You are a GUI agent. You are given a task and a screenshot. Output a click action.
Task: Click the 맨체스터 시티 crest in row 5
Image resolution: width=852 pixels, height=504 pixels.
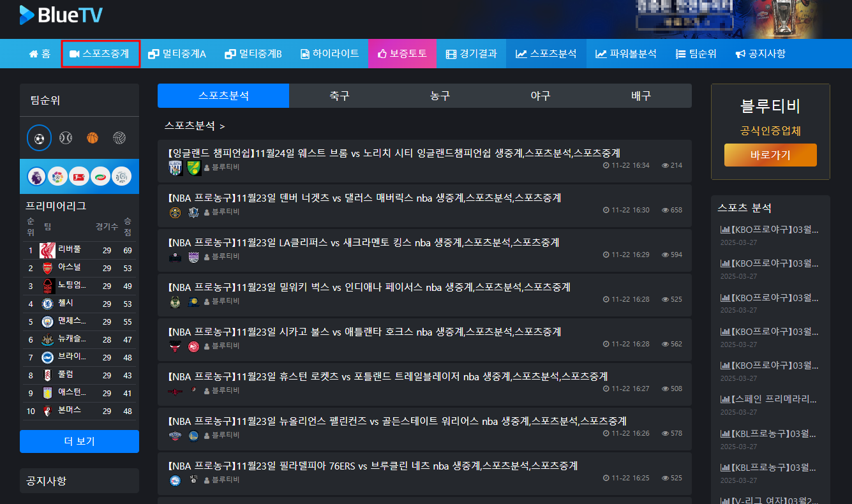(x=48, y=322)
